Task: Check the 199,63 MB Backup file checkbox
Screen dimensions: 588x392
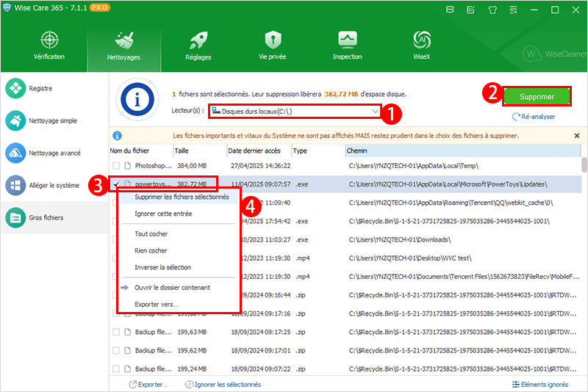Action: (116, 332)
